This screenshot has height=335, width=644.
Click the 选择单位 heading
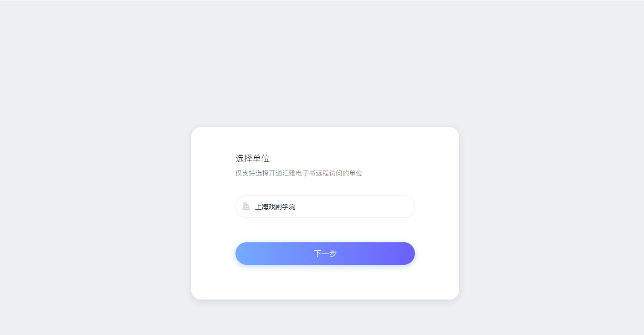253,158
